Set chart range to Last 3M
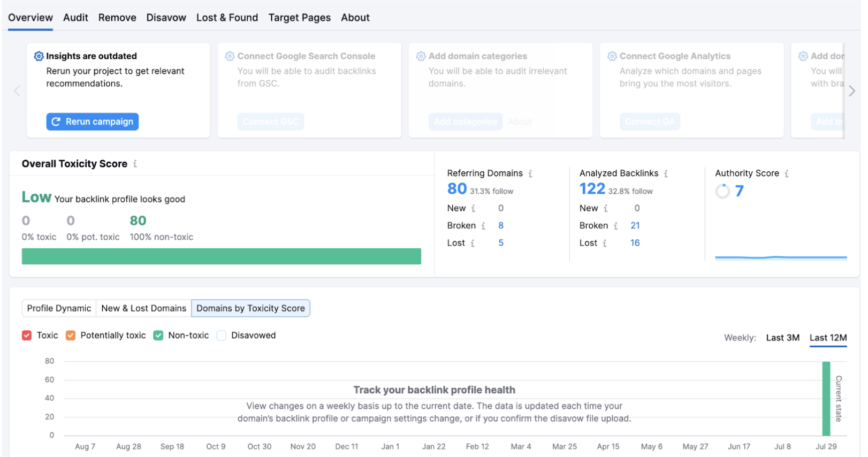 pyautogui.click(x=783, y=338)
